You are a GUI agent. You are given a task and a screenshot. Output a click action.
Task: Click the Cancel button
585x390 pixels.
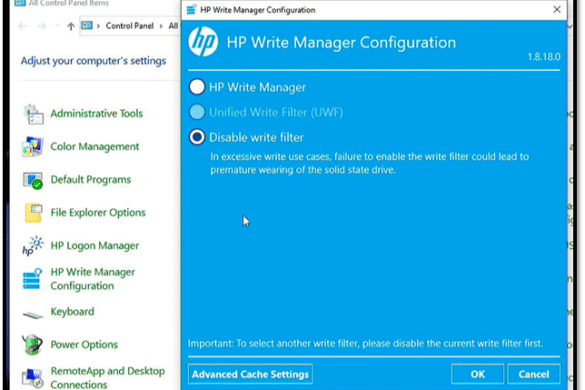pos(534,374)
